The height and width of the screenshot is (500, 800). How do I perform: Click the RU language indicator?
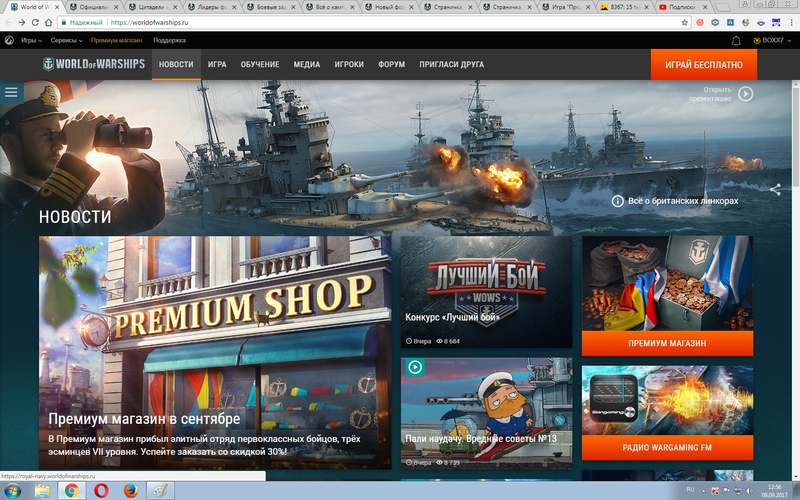point(690,490)
